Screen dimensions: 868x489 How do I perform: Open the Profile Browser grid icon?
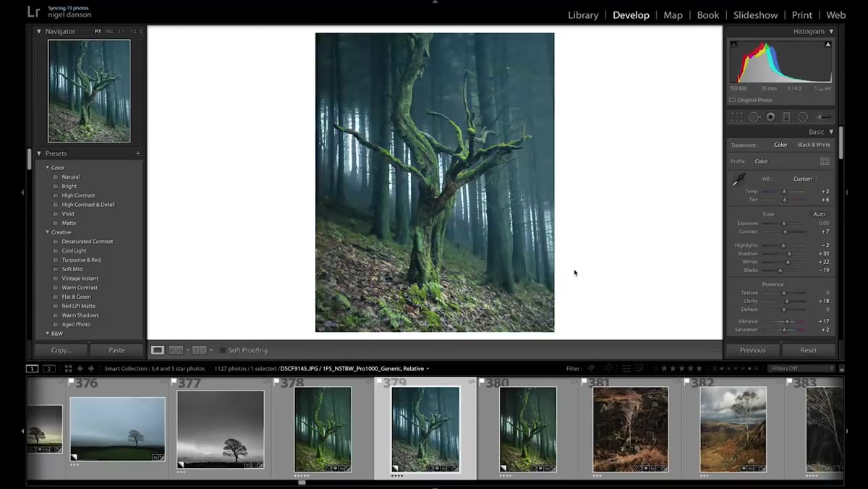825,161
